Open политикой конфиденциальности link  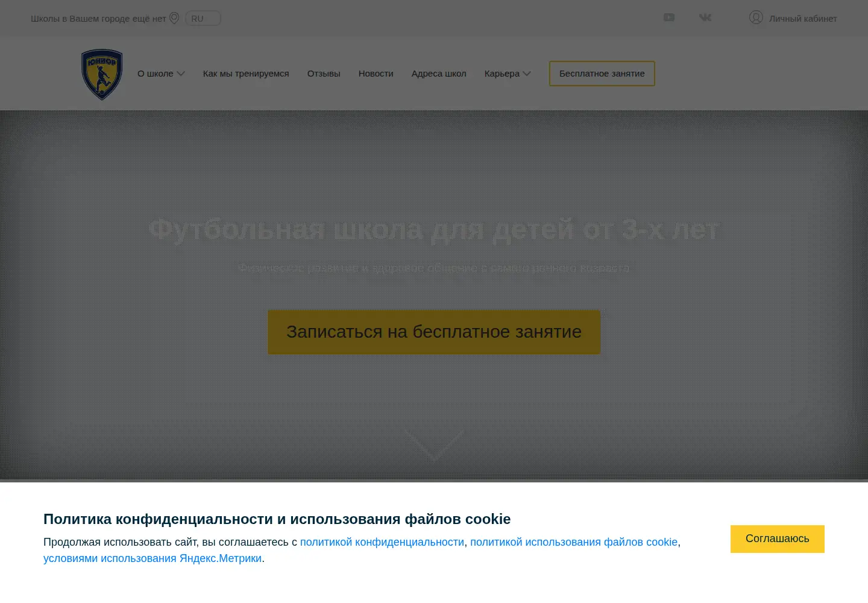[x=382, y=542]
